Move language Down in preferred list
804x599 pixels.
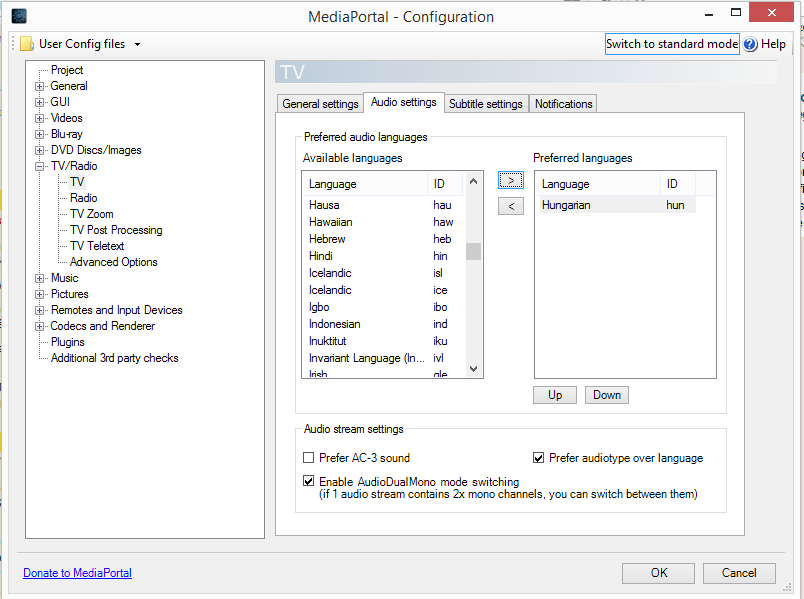click(607, 395)
